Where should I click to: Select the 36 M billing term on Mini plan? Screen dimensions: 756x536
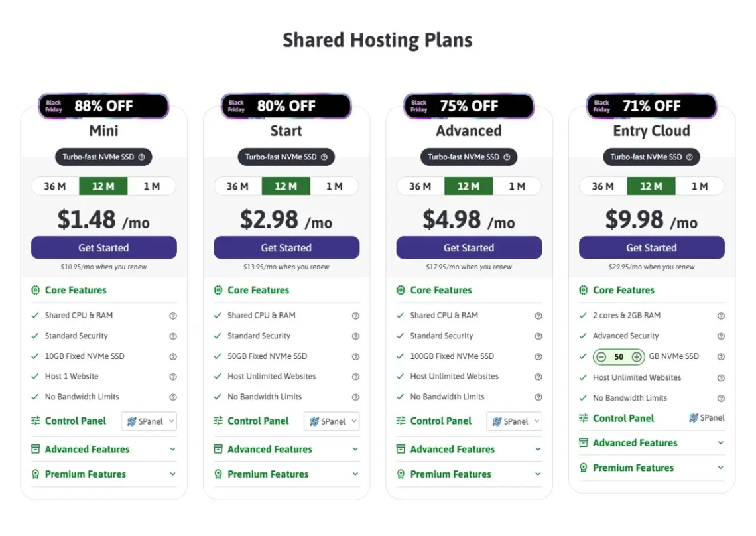coord(54,186)
